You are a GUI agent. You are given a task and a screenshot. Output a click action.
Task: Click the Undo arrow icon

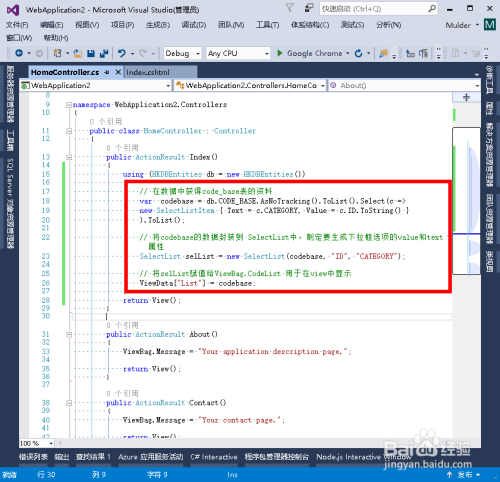click(122, 53)
